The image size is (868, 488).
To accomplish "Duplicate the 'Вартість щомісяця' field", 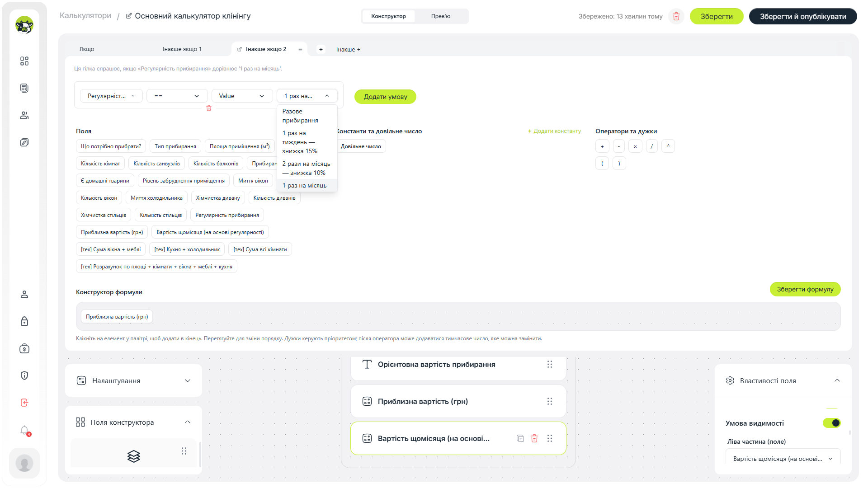I will pos(520,438).
